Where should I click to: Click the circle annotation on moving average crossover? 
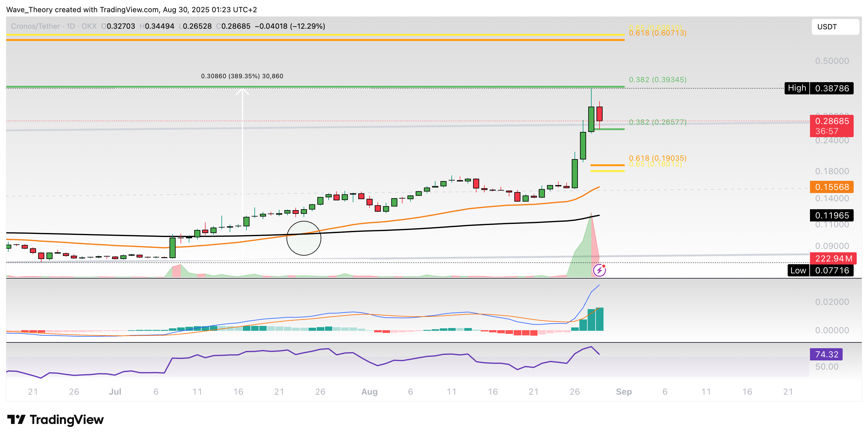coord(304,238)
